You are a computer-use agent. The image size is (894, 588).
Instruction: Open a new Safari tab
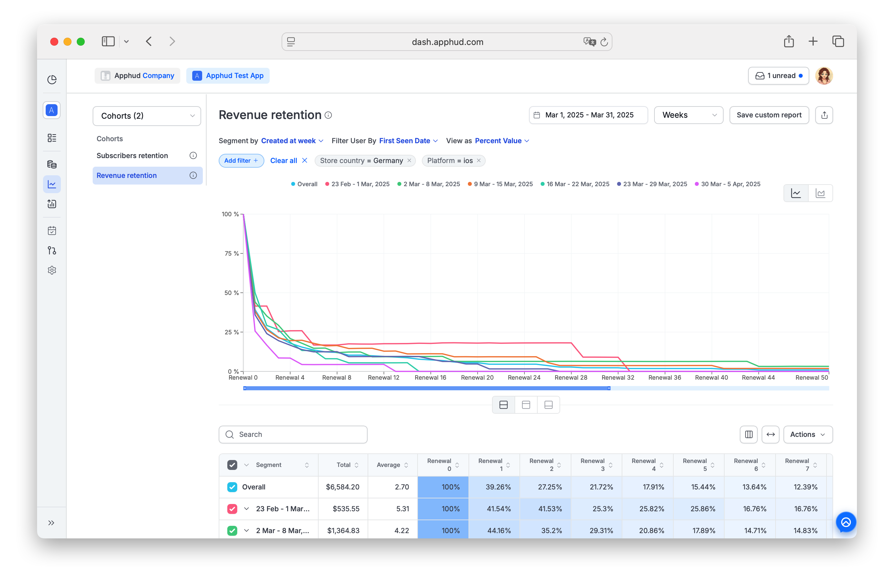813,41
